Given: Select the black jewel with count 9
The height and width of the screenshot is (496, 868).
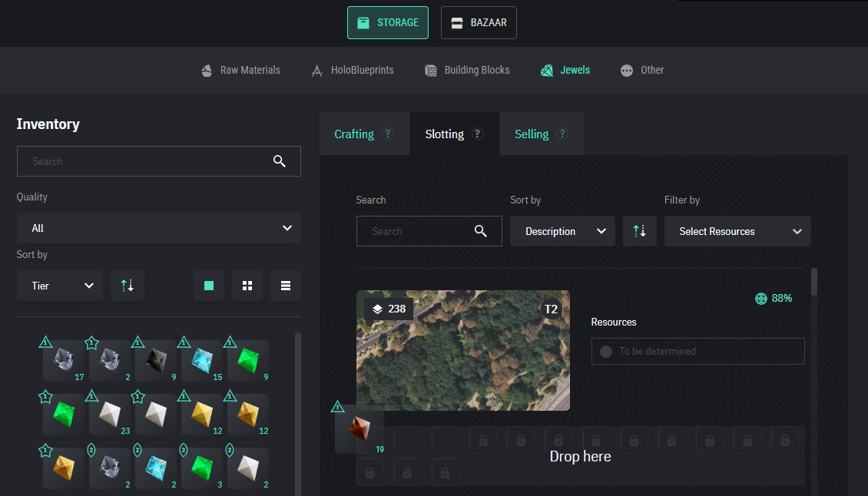Looking at the screenshot, I should (x=156, y=360).
